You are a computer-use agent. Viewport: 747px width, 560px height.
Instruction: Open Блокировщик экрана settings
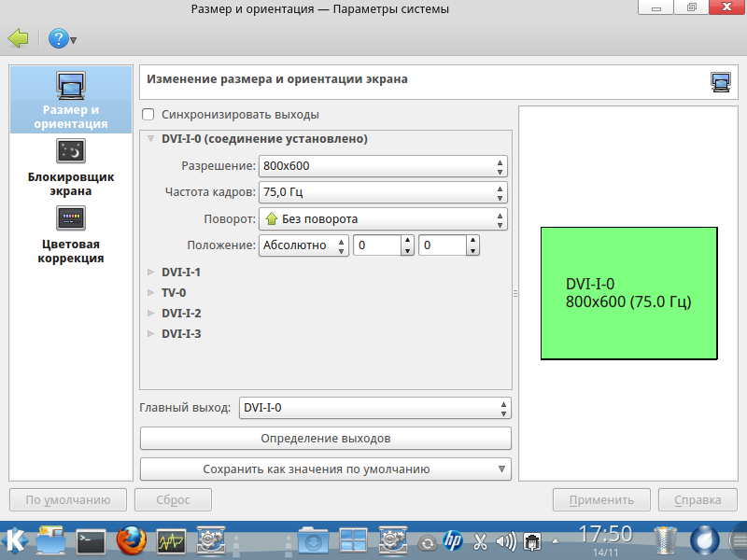click(71, 168)
